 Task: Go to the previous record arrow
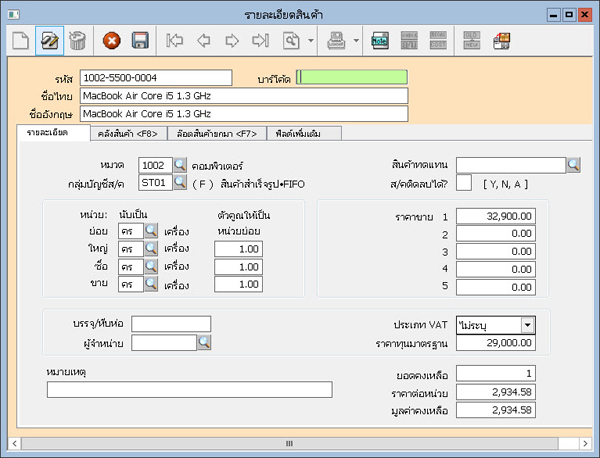click(204, 41)
